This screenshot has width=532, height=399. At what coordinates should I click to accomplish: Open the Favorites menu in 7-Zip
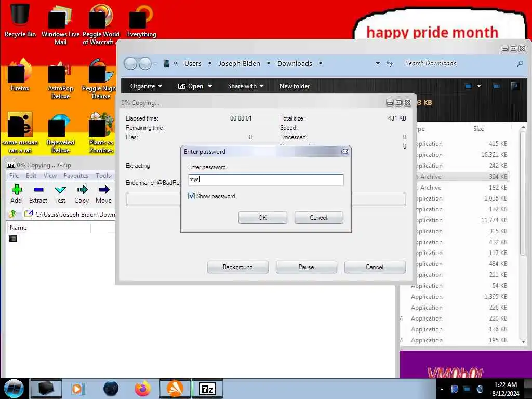pos(76,176)
